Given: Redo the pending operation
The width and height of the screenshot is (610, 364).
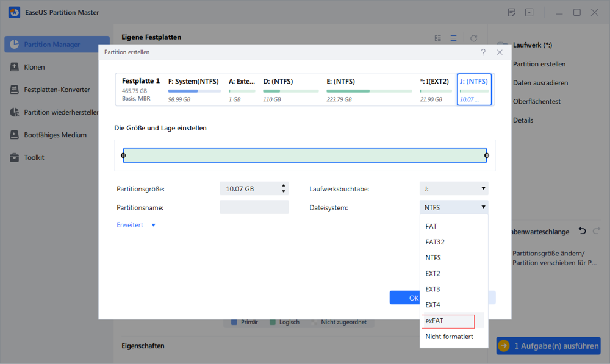Looking at the screenshot, I should point(597,231).
